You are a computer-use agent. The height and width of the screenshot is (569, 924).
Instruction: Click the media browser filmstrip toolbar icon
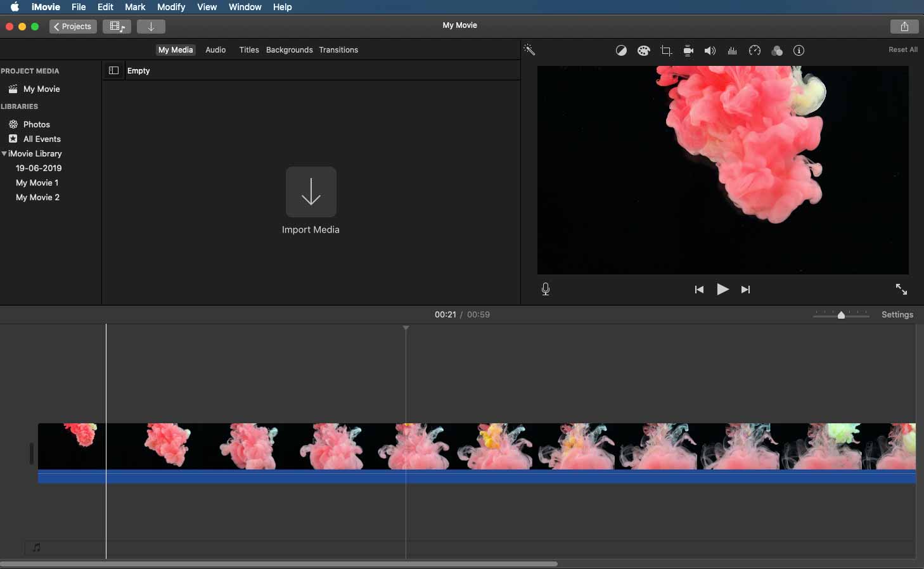point(117,27)
